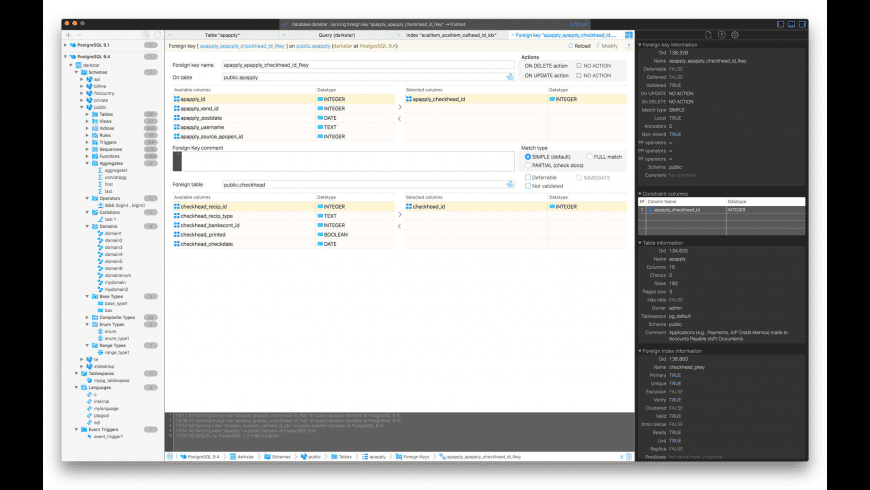Select SIMPLE (default) match type

tap(528, 157)
